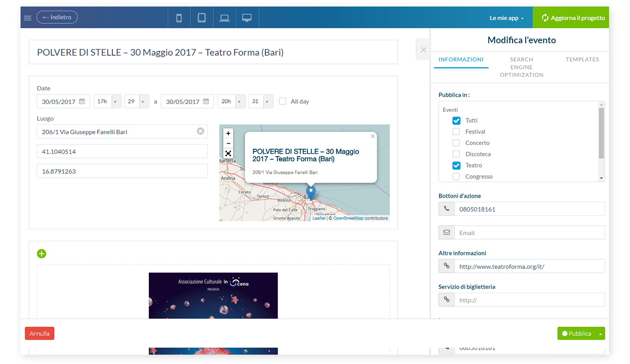Uncheck the Tutti category
Screen dimensions: 630x364
click(x=456, y=120)
